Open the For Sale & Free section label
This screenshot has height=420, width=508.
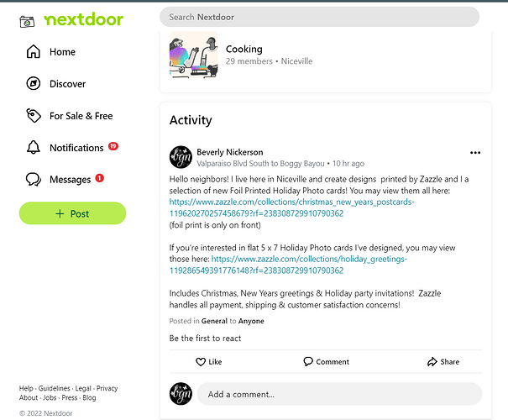(81, 116)
